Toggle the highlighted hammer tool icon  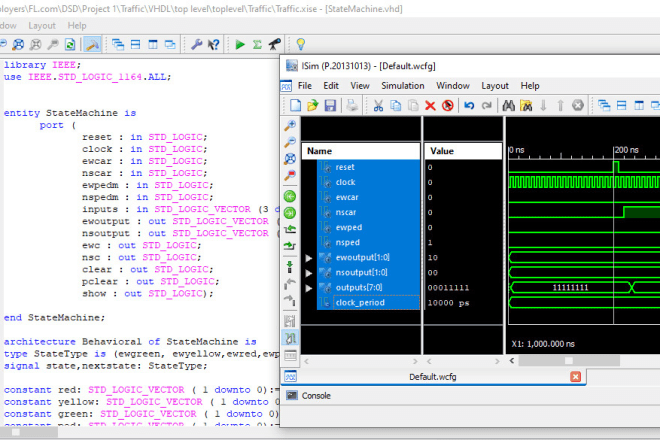click(x=92, y=44)
